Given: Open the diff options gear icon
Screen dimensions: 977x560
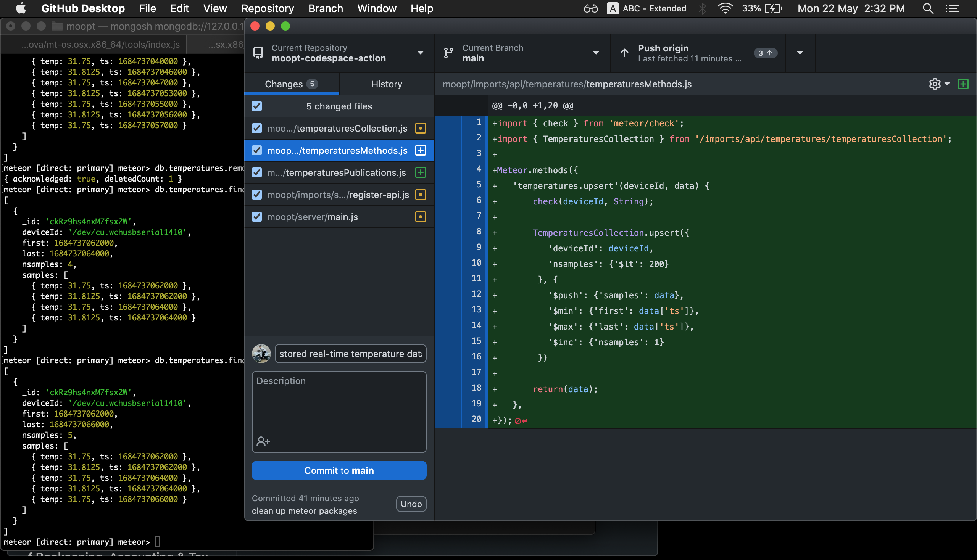Looking at the screenshot, I should 935,84.
